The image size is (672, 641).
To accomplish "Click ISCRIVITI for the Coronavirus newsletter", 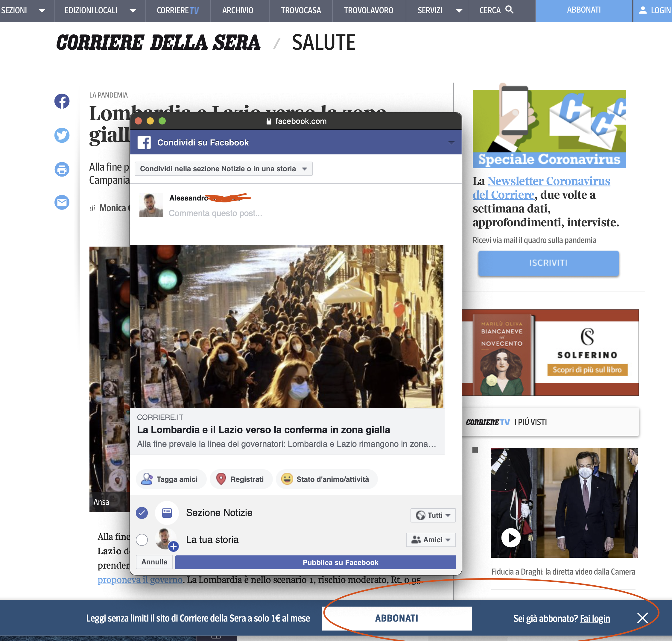I will click(x=548, y=263).
